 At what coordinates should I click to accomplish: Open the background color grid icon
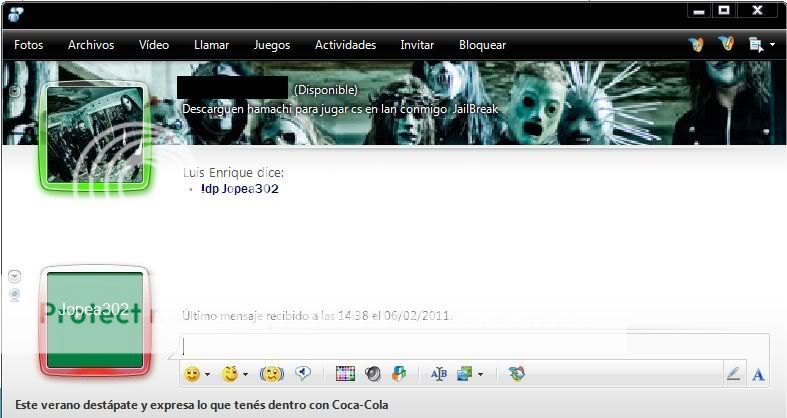pyautogui.click(x=346, y=374)
